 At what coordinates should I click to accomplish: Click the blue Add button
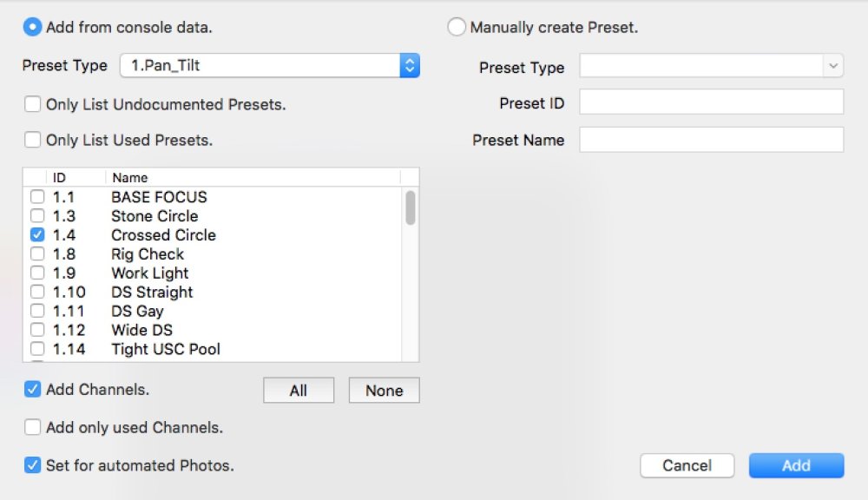pyautogui.click(x=796, y=465)
